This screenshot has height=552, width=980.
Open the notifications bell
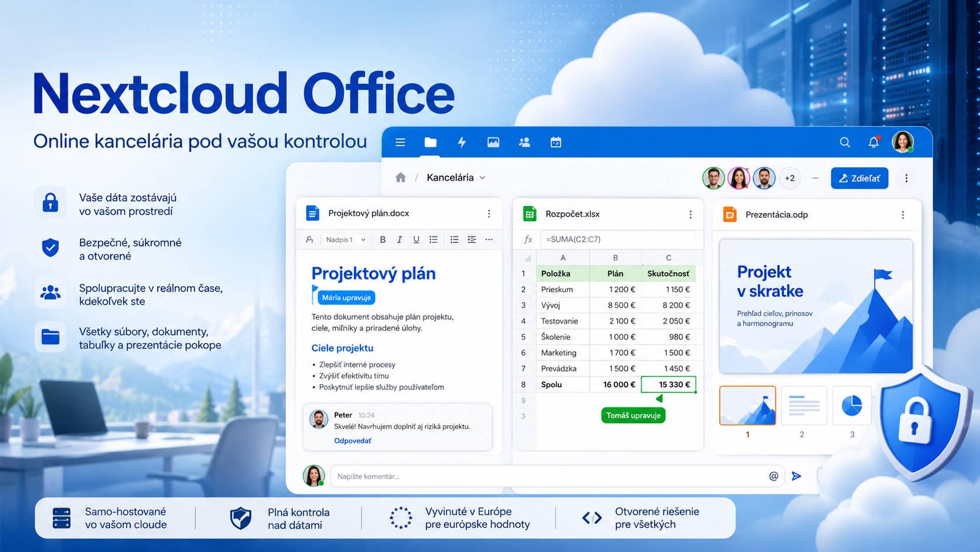coord(873,143)
